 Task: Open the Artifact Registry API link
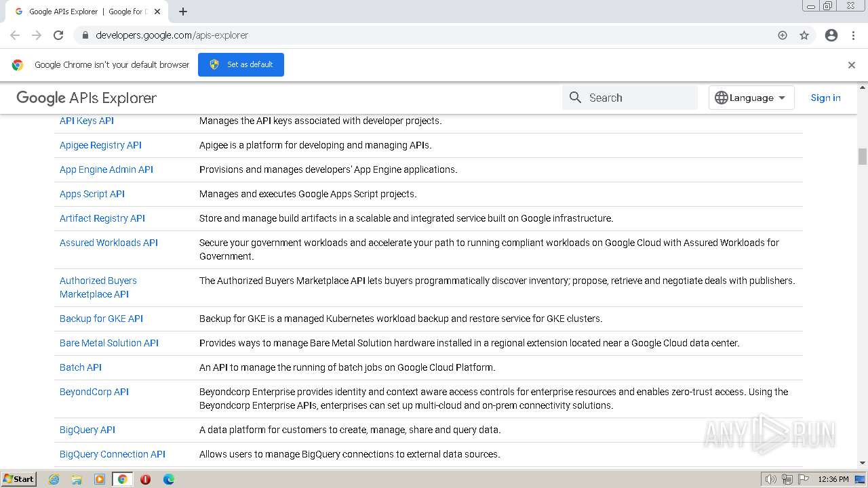102,218
